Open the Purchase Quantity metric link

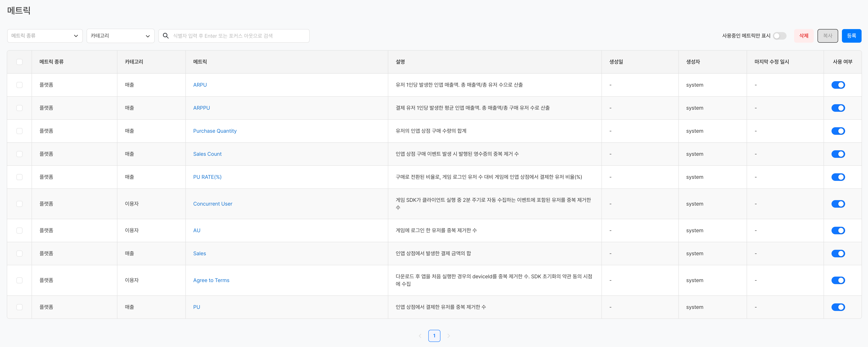pos(215,131)
